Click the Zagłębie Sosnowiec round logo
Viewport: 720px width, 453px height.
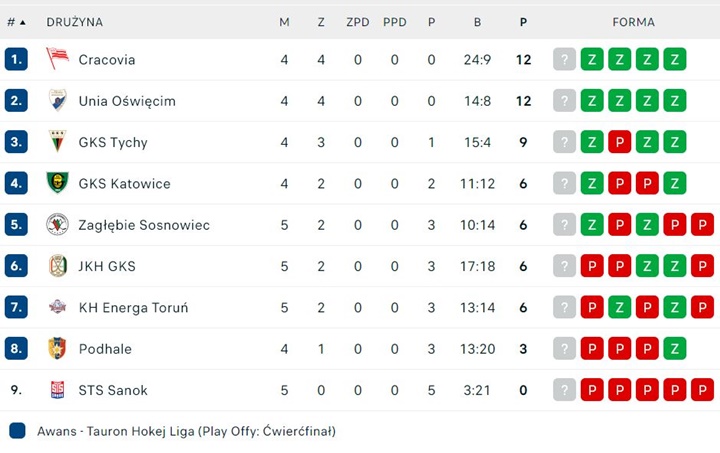pos(57,224)
